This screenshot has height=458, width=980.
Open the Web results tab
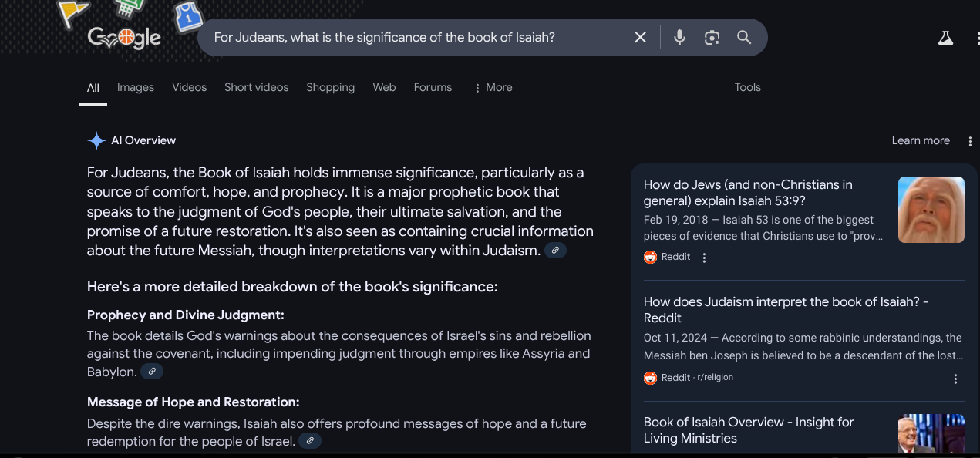click(x=384, y=87)
